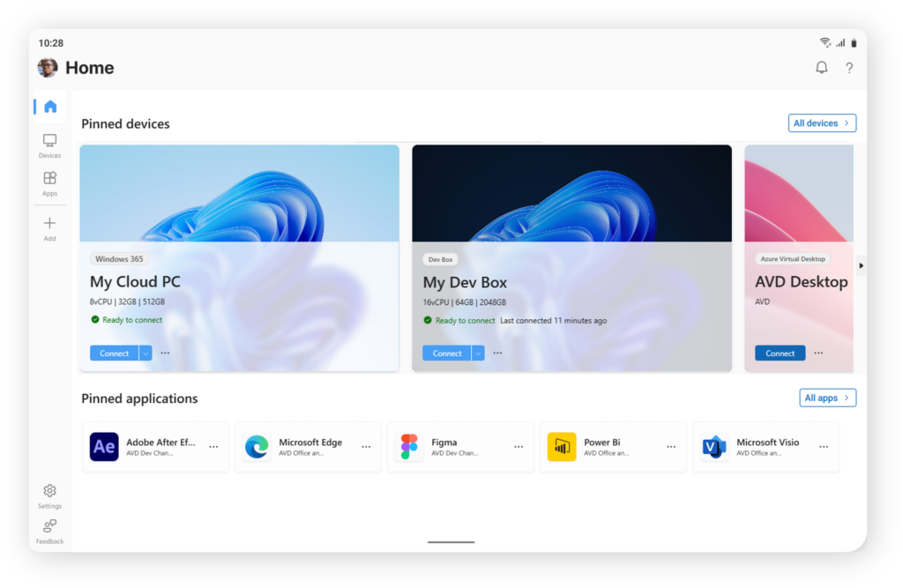Screen dimensions: 903x588
Task: Click the AVD Desktop title
Action: [x=801, y=281]
